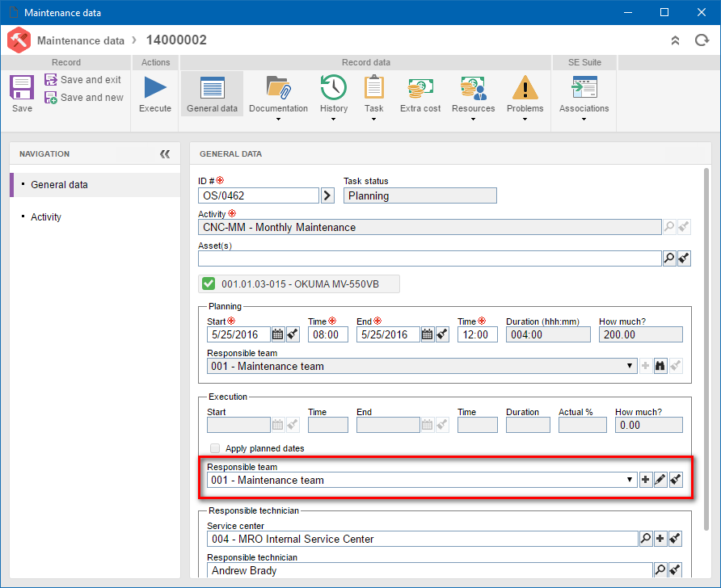Open the Task clipboard icon
The image size is (721, 588).
(x=373, y=88)
